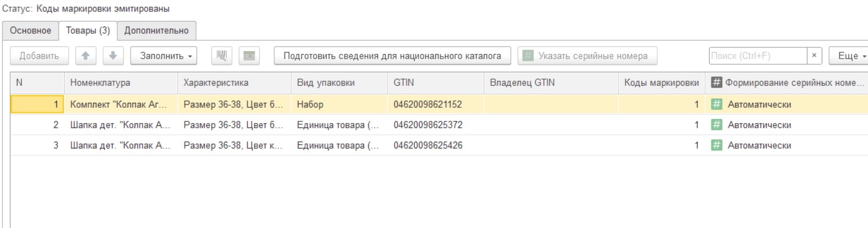
Task: Click Подготовить сведения для национального каталога
Action: [392, 56]
